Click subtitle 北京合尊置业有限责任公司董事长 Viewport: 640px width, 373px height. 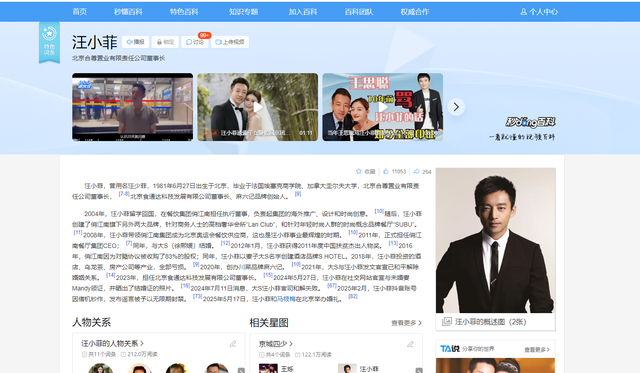coord(119,58)
